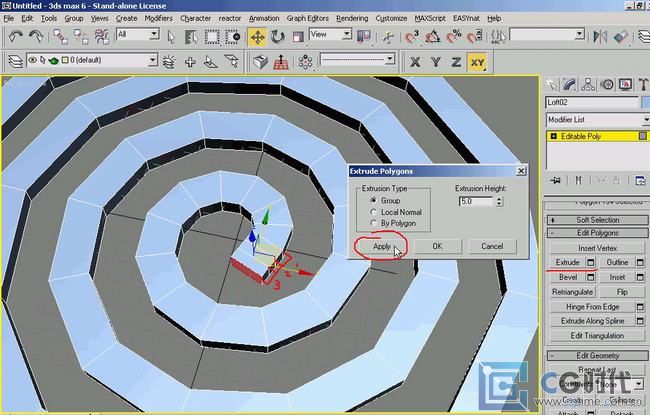Image resolution: width=650 pixels, height=415 pixels.
Task: Restrict transform to Y axis
Action: click(436, 62)
